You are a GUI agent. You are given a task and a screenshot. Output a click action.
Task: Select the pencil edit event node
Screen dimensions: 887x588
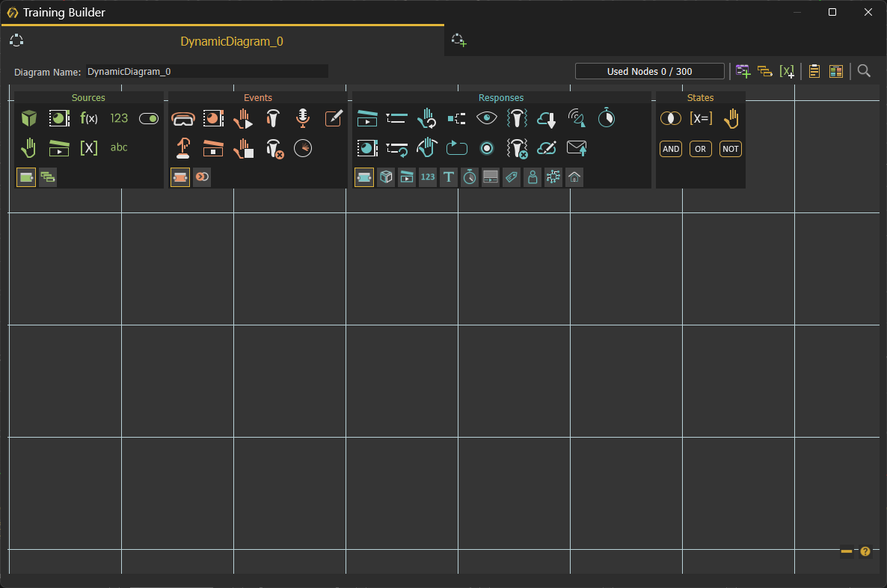tap(334, 118)
